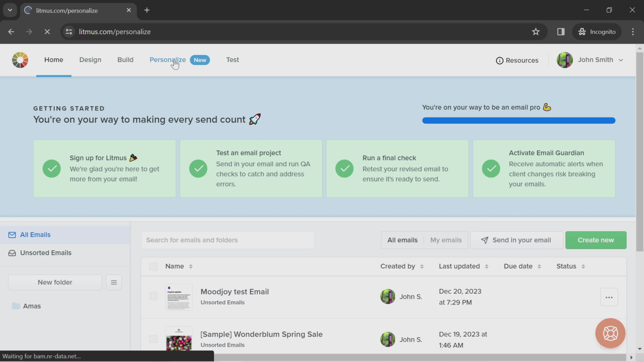Click the New folder list view icon
Image resolution: width=644 pixels, height=362 pixels.
click(x=114, y=282)
